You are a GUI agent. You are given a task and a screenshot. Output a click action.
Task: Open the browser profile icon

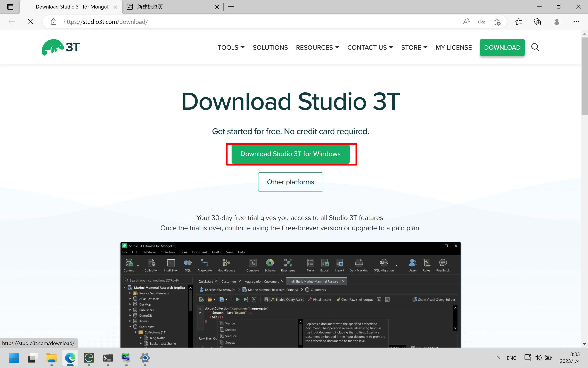557,22
